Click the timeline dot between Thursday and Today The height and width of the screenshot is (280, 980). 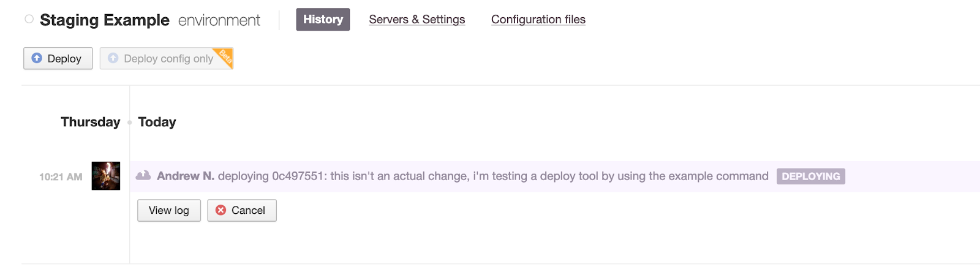point(129,123)
